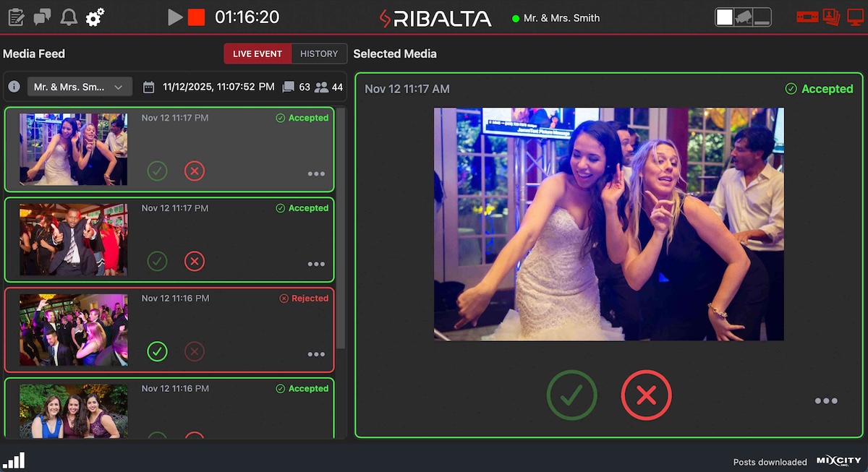Screen dimensions: 868x472
Task: Open the chat messages icon
Action: 42,16
